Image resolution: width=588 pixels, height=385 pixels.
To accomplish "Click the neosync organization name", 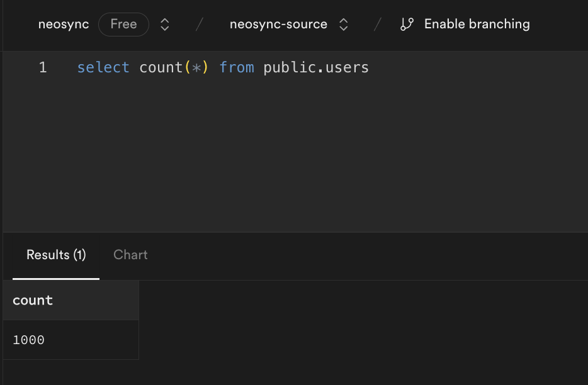I will point(64,25).
